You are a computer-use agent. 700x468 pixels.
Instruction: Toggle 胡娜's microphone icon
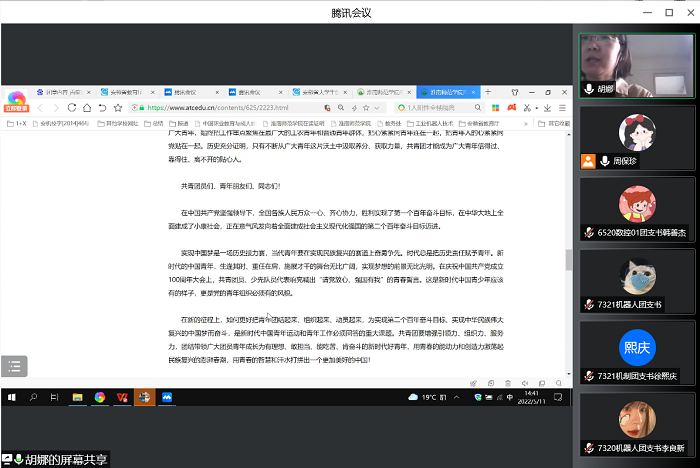(589, 89)
